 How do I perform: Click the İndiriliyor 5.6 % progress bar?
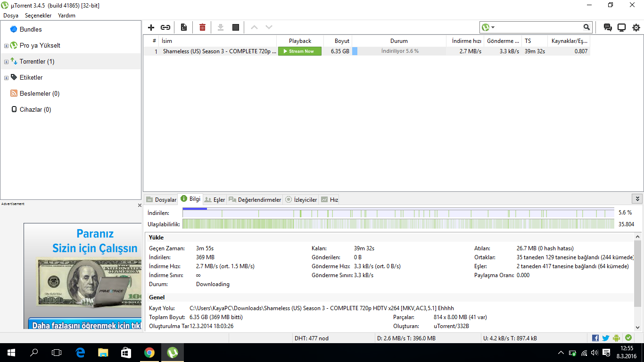399,51
